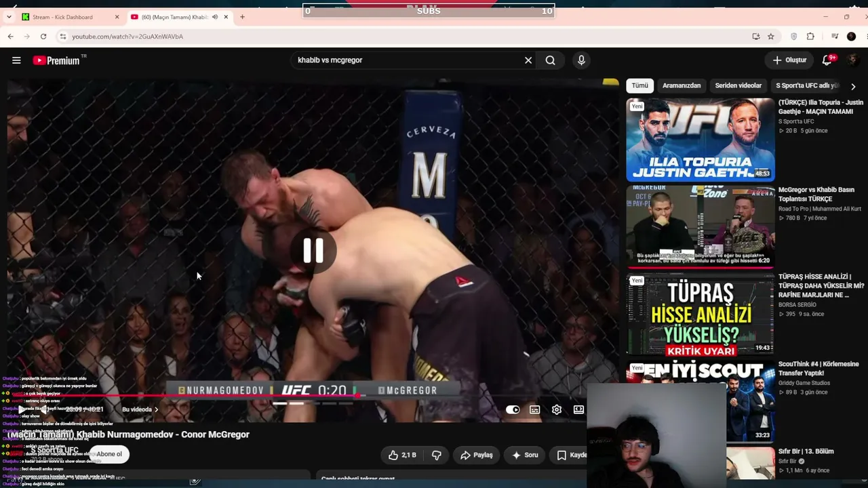View site information in address bar
Screen dimensions: 868x488
(x=63, y=37)
